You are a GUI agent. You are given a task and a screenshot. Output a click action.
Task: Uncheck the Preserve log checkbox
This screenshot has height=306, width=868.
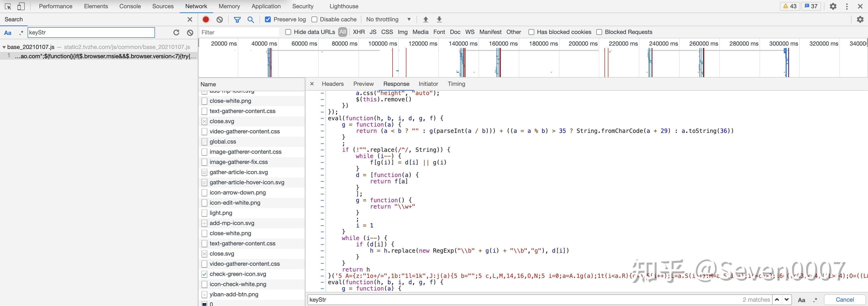(x=268, y=20)
